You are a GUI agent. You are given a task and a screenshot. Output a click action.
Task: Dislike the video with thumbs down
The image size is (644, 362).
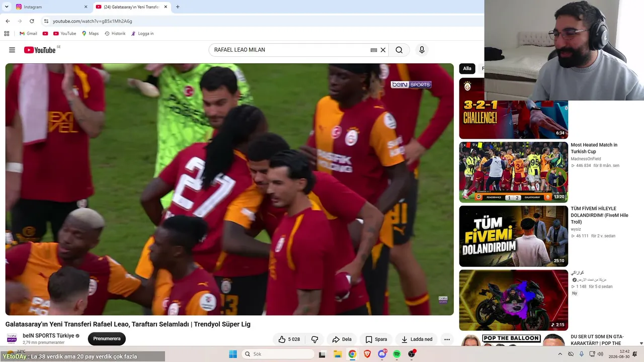314,339
